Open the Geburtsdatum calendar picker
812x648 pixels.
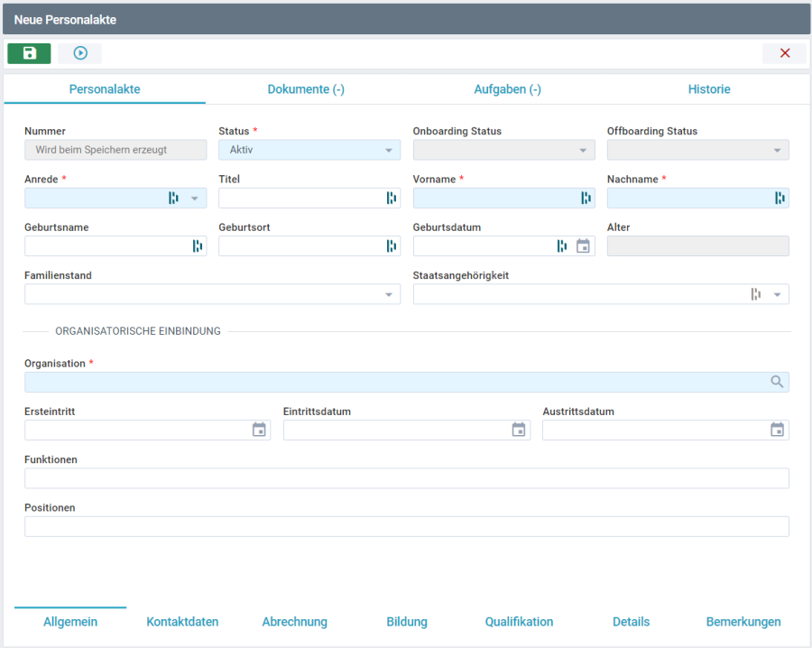click(583, 246)
